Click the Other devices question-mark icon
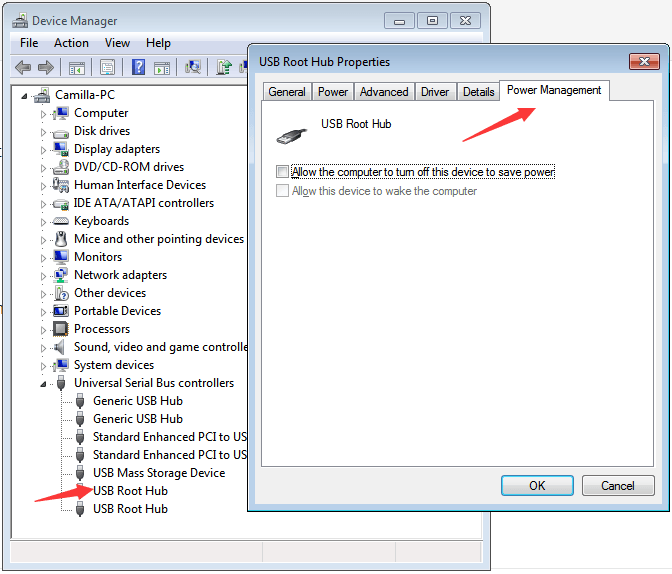Screen dimensions: 672x574 pyautogui.click(x=61, y=293)
